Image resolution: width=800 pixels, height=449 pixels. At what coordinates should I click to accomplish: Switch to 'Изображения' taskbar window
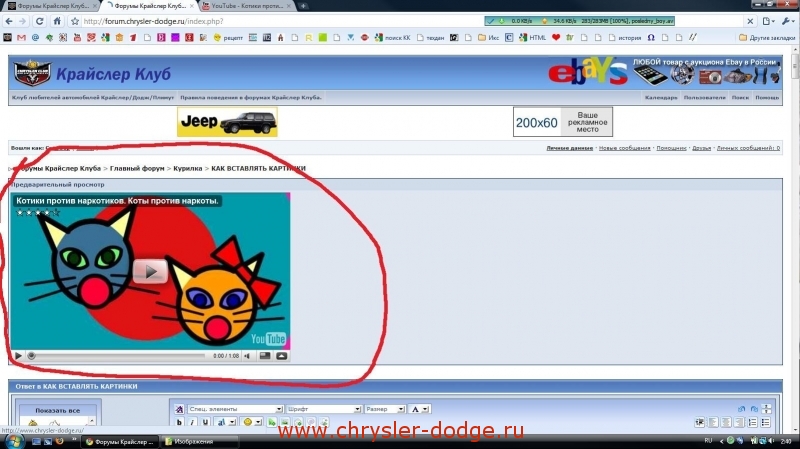[x=199, y=442]
